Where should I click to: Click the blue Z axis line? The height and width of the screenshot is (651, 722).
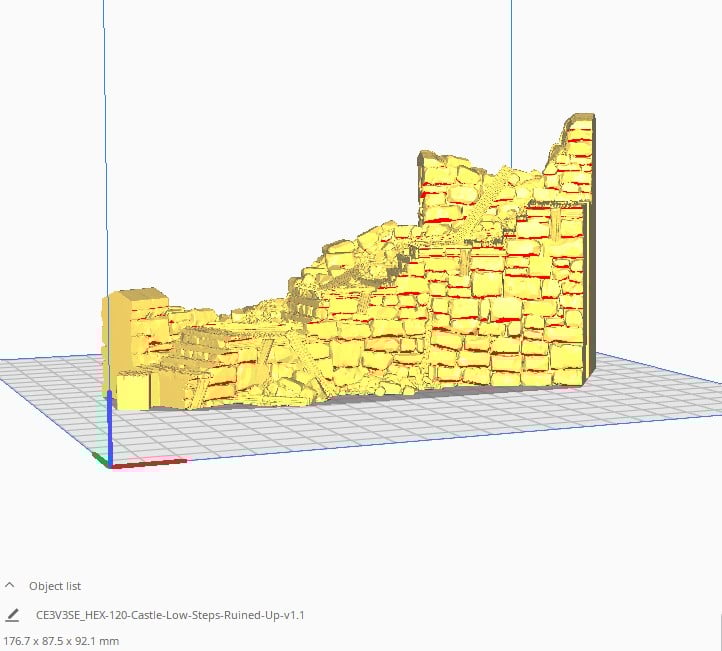click(x=110, y=426)
